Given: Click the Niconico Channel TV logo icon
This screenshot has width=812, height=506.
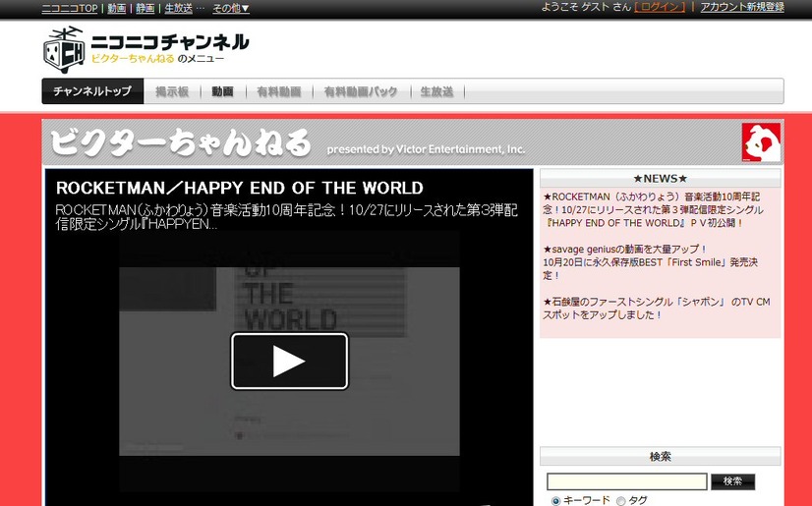Looking at the screenshot, I should pos(64,49).
